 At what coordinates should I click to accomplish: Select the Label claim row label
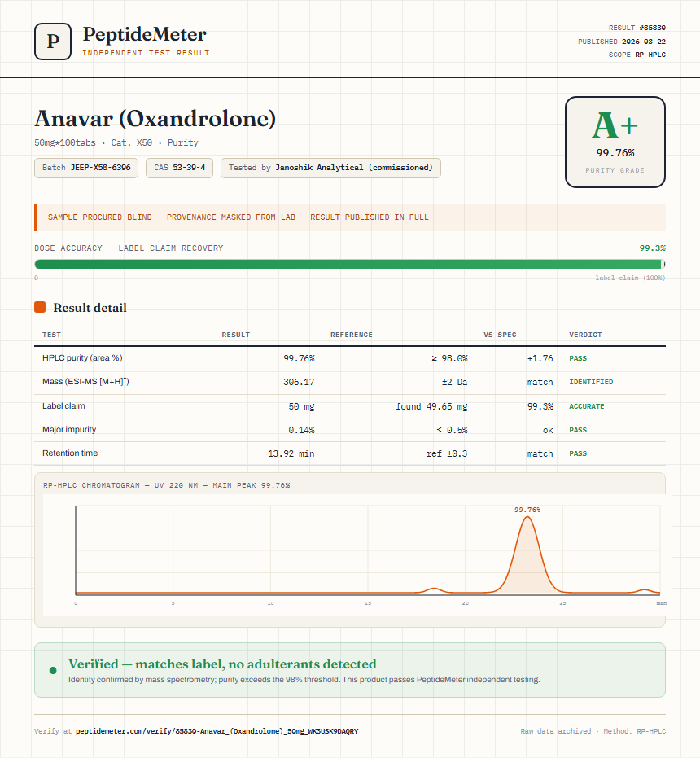[63, 405]
